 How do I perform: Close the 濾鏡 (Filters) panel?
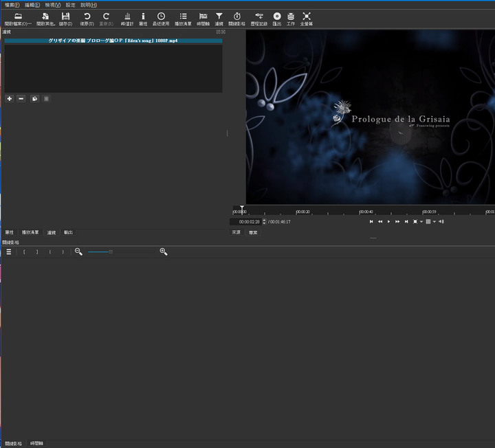[223, 32]
